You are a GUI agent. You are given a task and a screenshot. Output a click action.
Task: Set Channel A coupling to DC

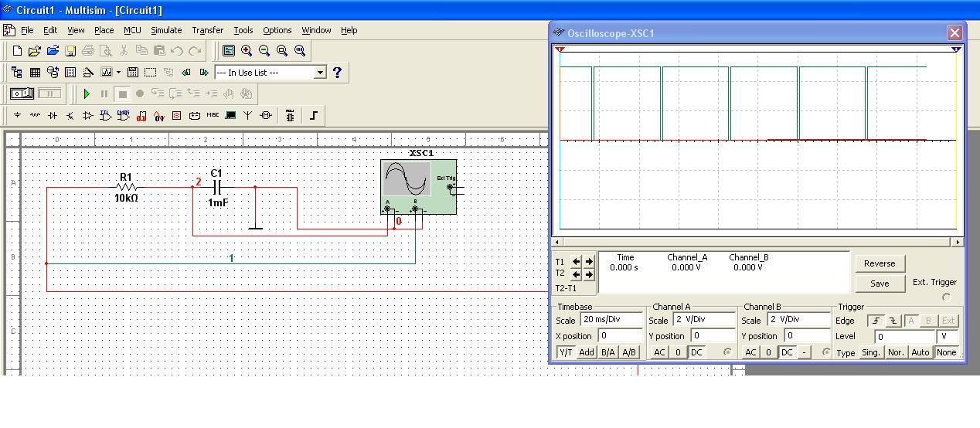point(696,352)
